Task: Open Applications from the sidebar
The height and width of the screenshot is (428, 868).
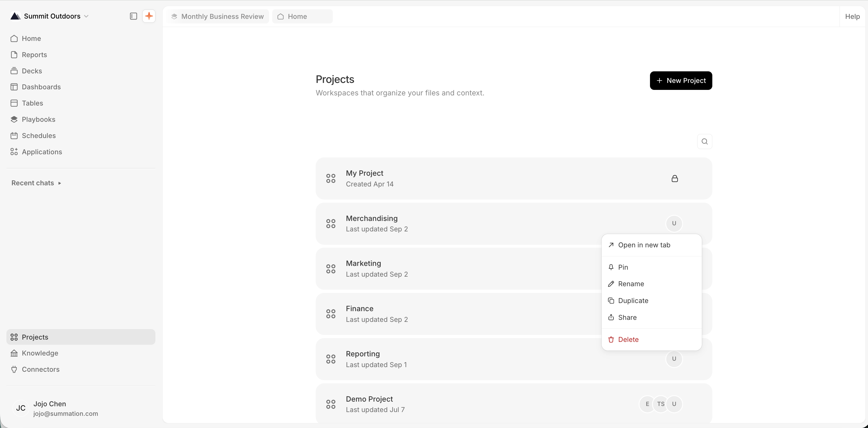Action: [x=81, y=152]
